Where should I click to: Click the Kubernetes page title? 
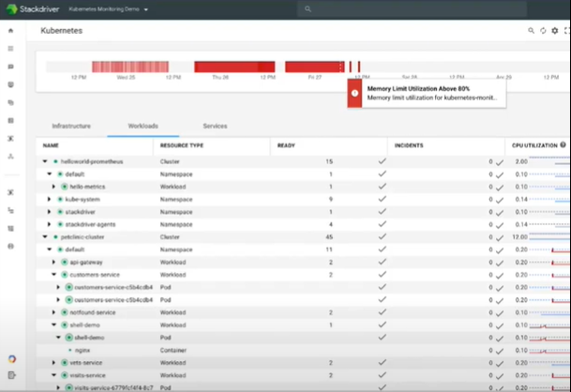click(x=62, y=31)
